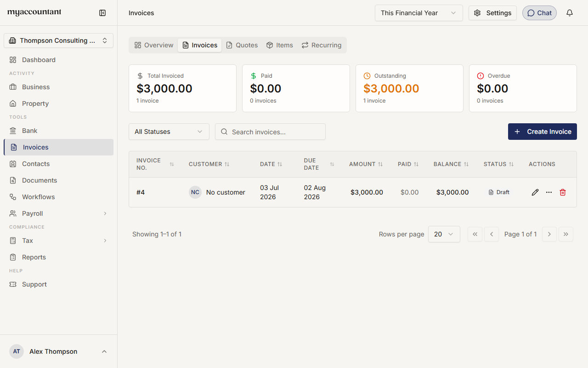Sort by Customer column arrows

pos(227,164)
